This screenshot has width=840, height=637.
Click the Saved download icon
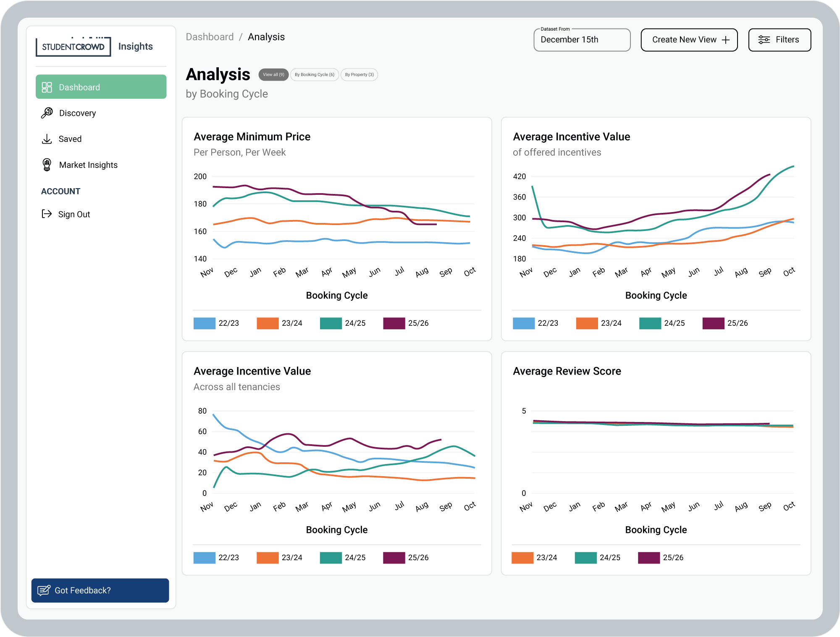point(46,139)
